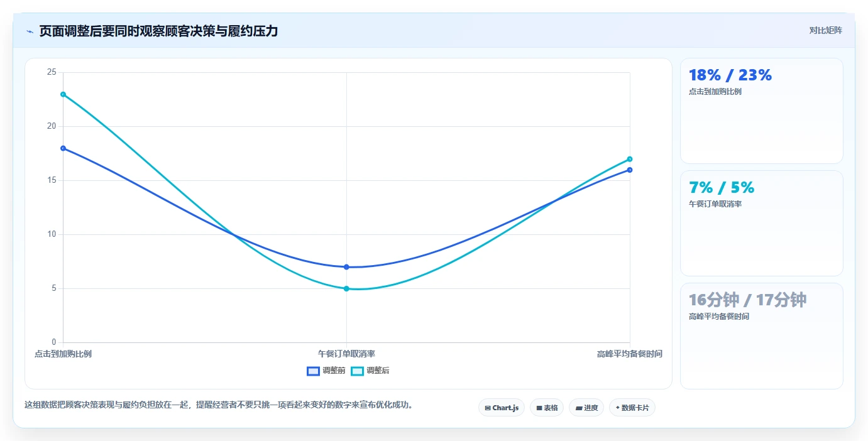This screenshot has height=441, width=868.
Task: Click the blue 调整前 legend swatch
Action: pos(313,371)
